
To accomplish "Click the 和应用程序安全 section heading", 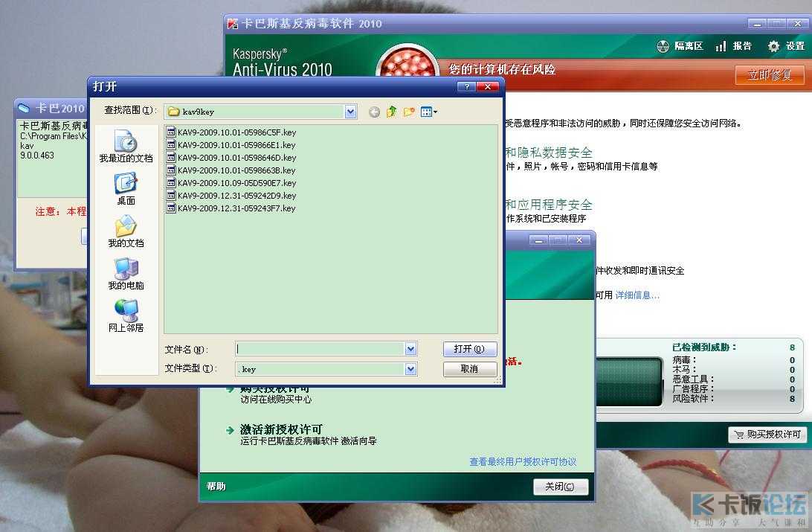I will (x=549, y=205).
